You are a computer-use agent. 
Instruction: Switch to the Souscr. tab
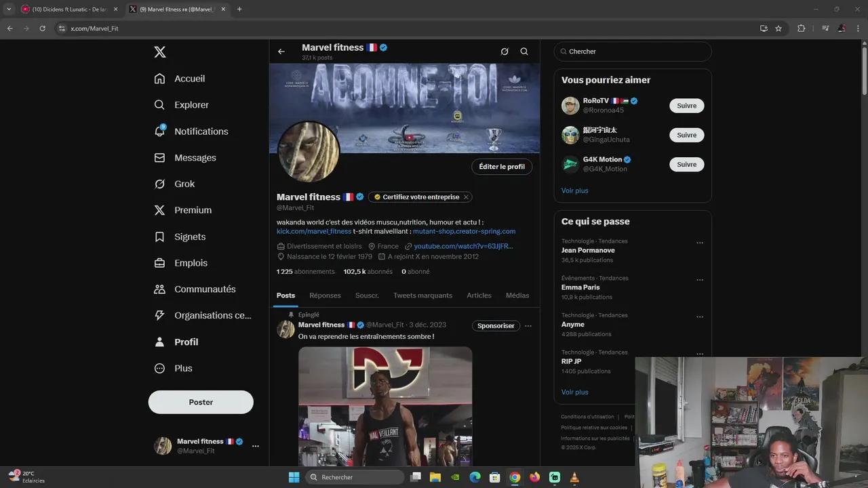point(367,296)
